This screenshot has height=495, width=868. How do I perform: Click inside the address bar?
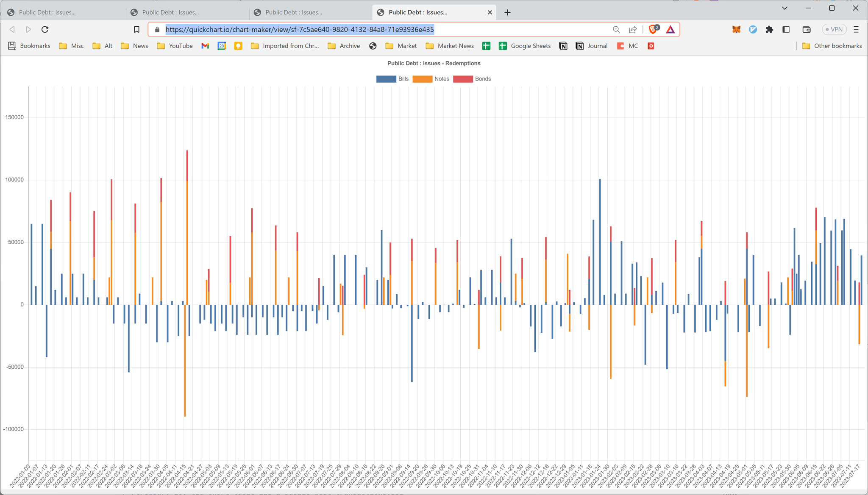(381, 29)
